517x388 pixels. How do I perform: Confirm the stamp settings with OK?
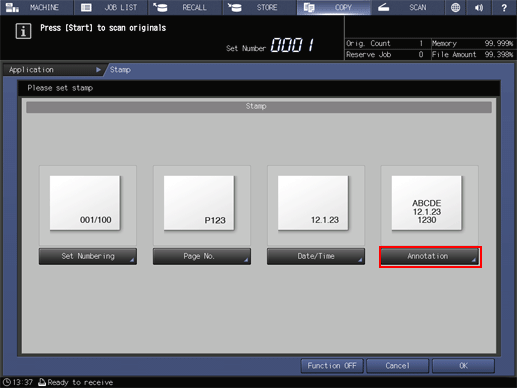(463, 366)
